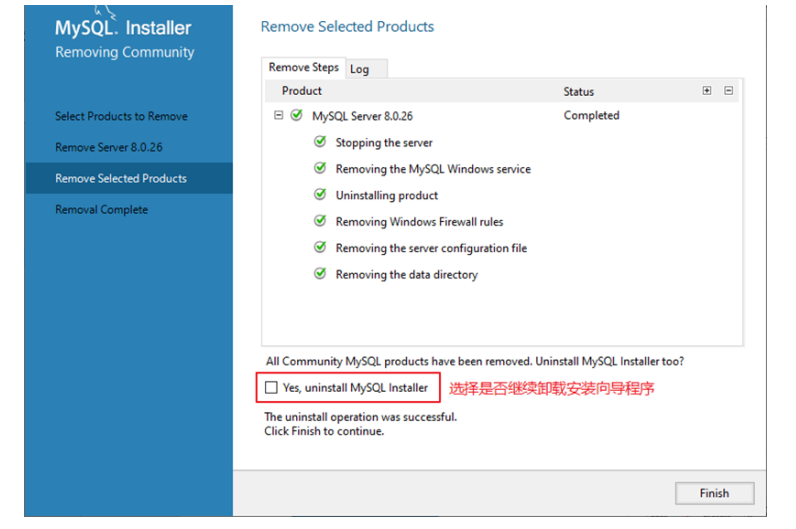796x529 pixels.
Task: Open Removal Complete sidebar step
Action: (x=102, y=210)
